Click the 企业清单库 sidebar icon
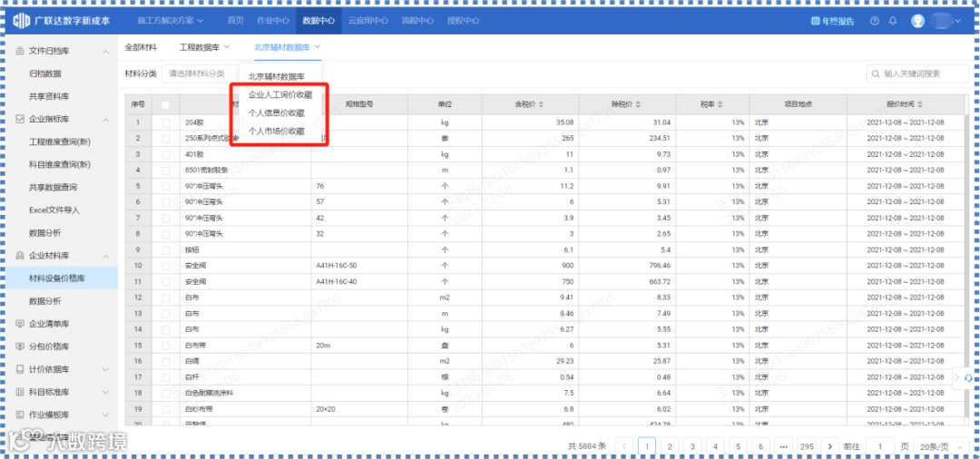The image size is (980, 459). (19, 324)
